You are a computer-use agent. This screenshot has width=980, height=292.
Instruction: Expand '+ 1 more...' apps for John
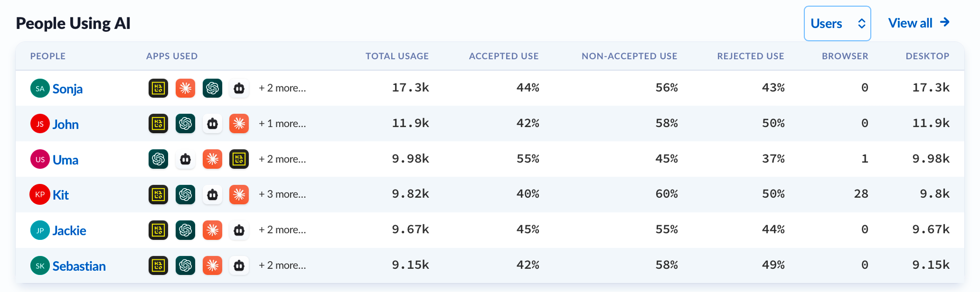point(282,124)
